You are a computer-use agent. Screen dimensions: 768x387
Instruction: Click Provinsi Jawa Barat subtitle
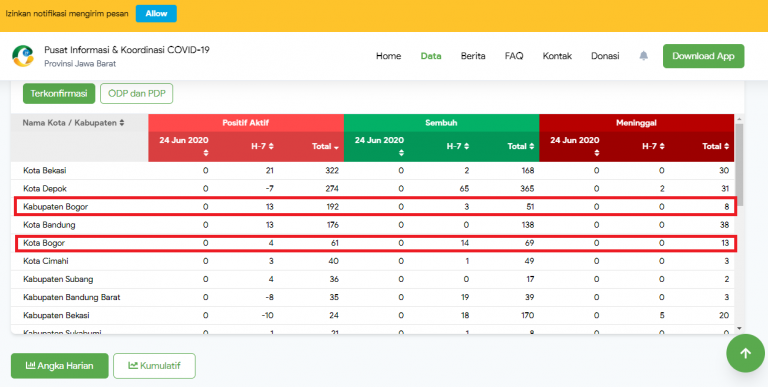pyautogui.click(x=80, y=64)
